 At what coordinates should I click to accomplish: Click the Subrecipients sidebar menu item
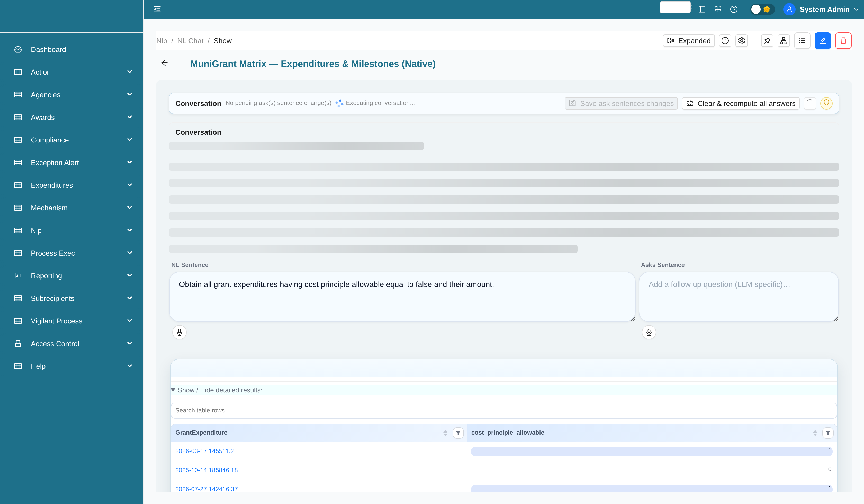pyautogui.click(x=72, y=299)
